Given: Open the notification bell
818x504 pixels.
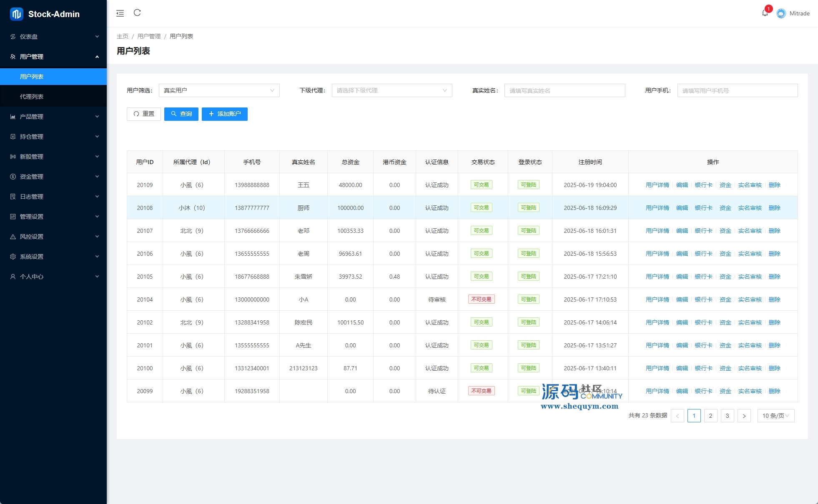Looking at the screenshot, I should (765, 13).
